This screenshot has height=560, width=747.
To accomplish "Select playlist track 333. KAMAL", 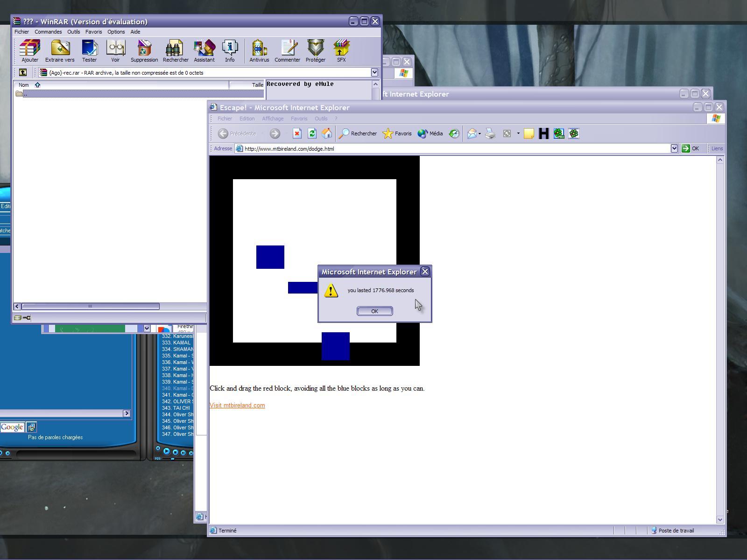I will pos(176,343).
